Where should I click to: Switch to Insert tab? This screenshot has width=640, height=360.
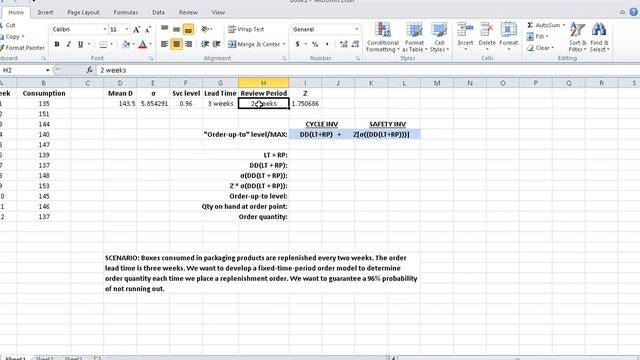point(45,12)
